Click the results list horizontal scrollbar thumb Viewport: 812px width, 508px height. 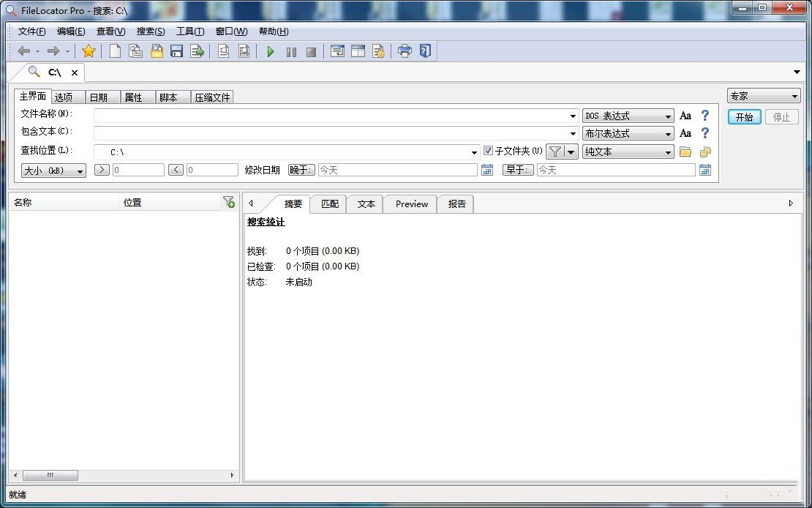pos(50,475)
